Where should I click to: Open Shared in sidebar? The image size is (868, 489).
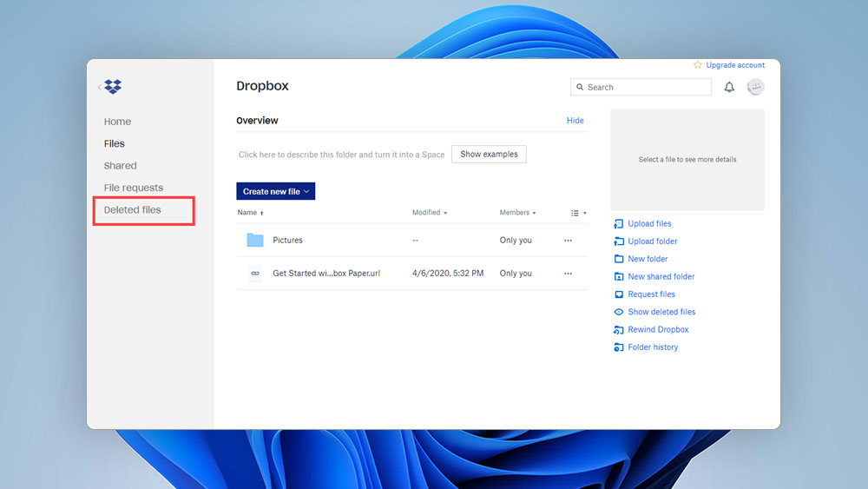click(x=120, y=166)
